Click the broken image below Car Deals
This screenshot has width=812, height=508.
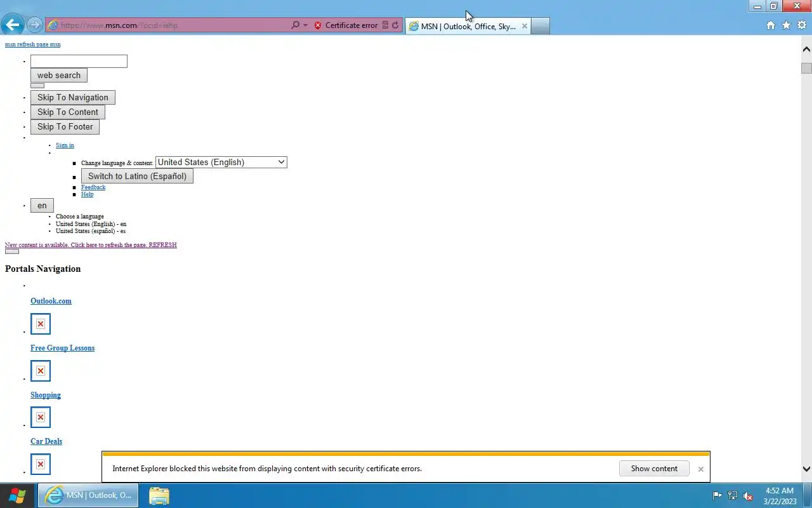[x=41, y=464]
